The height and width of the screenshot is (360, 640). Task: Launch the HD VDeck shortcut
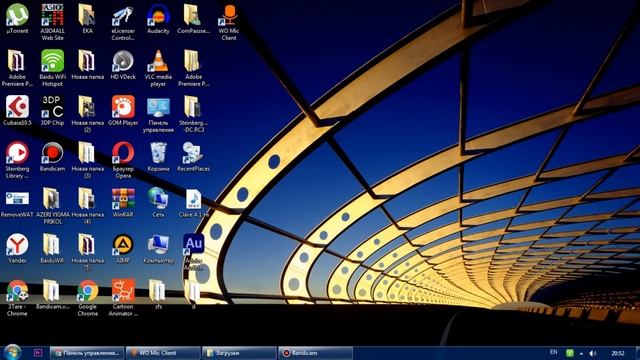(123, 64)
